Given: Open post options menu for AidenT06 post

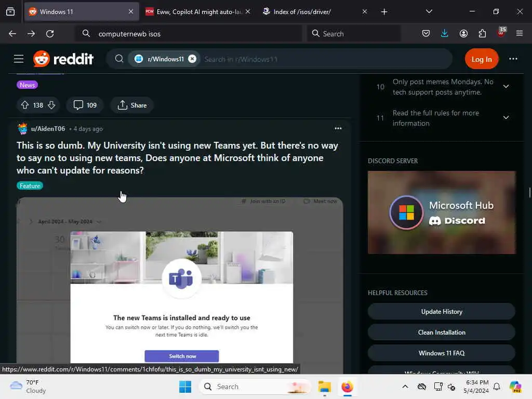Looking at the screenshot, I should (338, 128).
